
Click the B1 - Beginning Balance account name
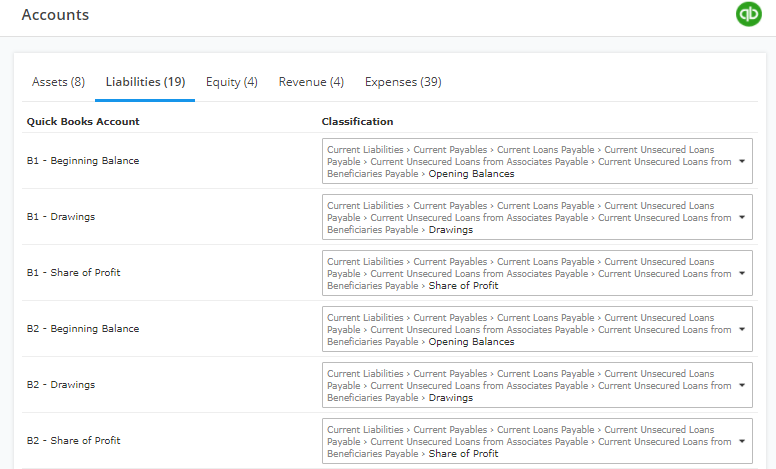coord(83,161)
